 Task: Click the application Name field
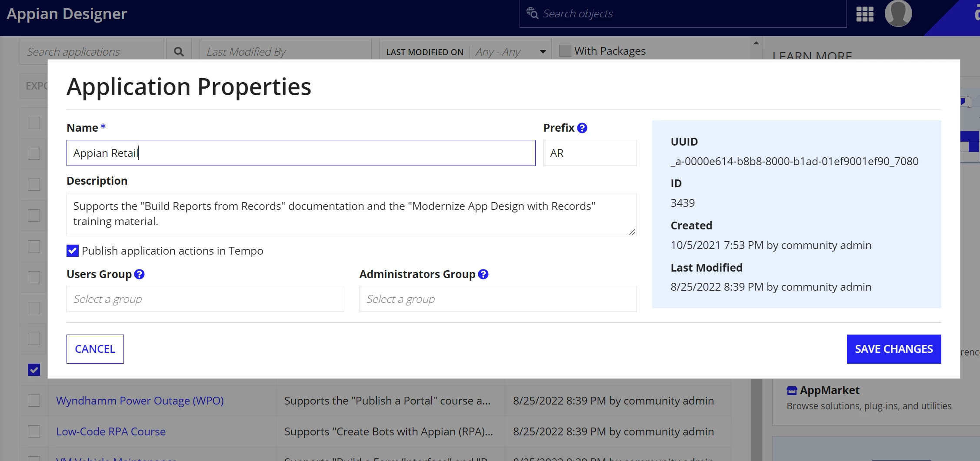click(x=301, y=153)
